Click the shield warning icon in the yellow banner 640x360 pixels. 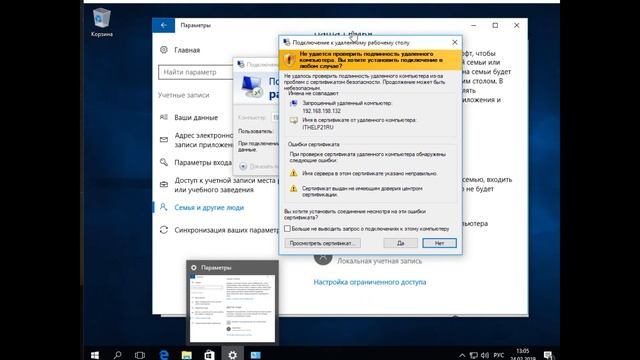point(289,60)
